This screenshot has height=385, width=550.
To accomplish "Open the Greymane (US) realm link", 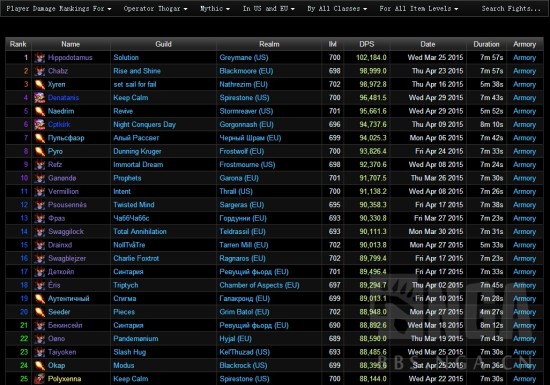I will tap(244, 58).
